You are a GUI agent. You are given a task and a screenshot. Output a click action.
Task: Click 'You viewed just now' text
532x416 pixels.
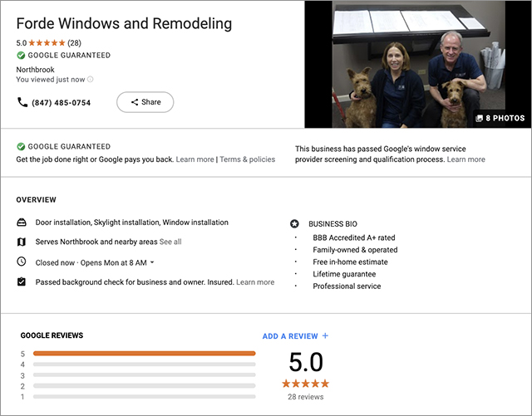[x=51, y=80]
